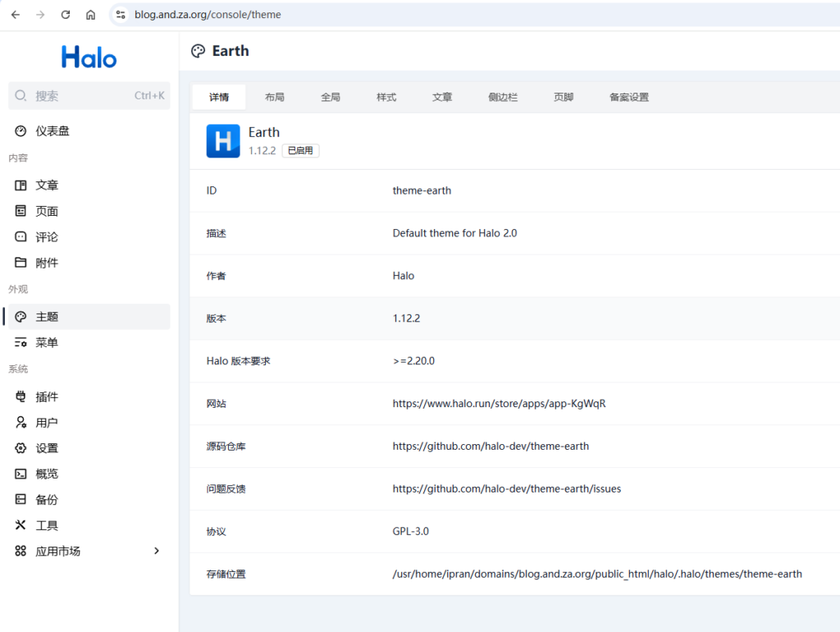Click the browser reload button
Viewport: 840px width, 632px height.
(x=66, y=15)
